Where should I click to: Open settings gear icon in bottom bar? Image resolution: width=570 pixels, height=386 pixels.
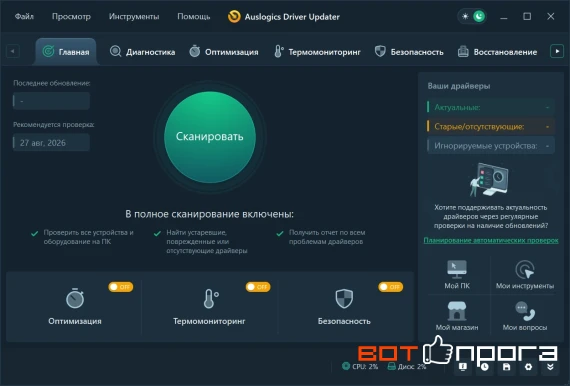click(x=528, y=367)
